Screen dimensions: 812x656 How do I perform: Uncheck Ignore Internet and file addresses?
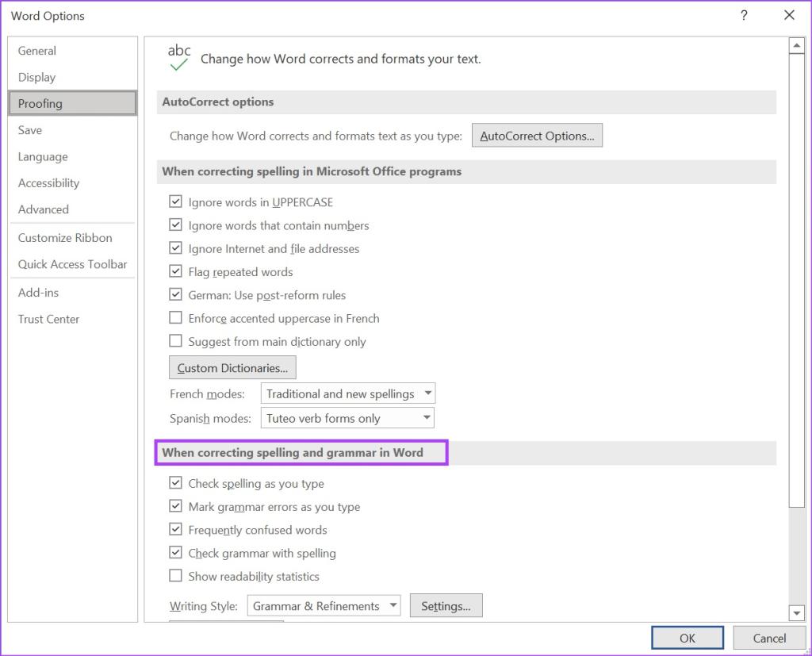[175, 248]
